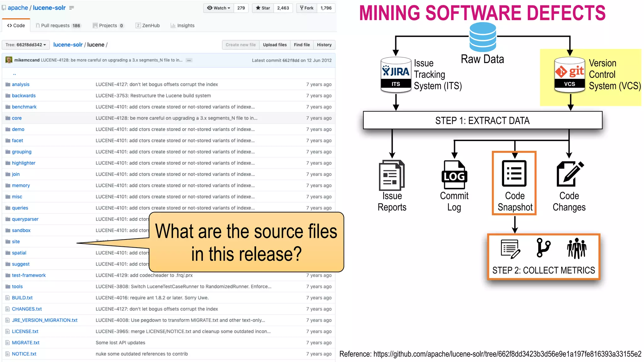
Task: Click the git VCS database icon
Action: (x=570, y=75)
